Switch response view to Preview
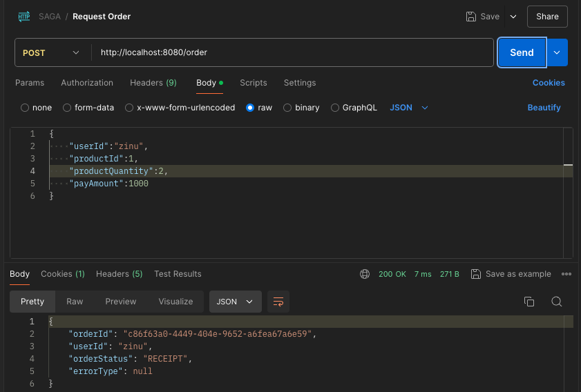Viewport: 581px width, 392px height. pyautogui.click(x=120, y=302)
